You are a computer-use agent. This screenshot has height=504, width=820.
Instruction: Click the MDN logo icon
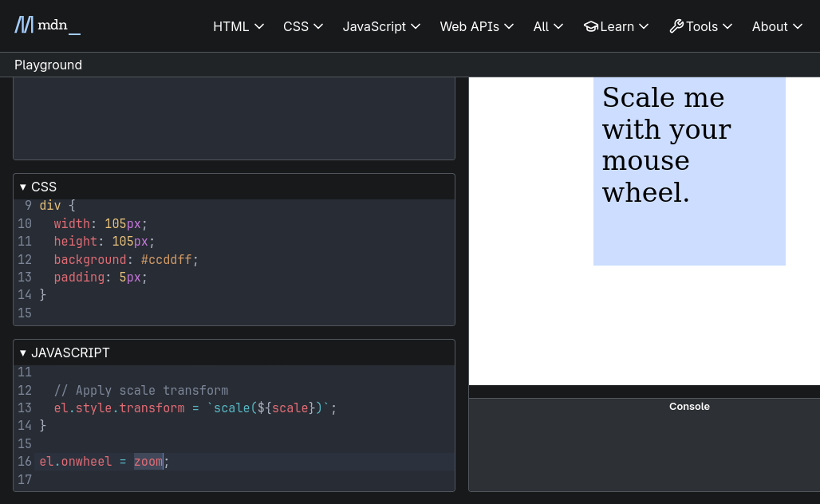24,26
